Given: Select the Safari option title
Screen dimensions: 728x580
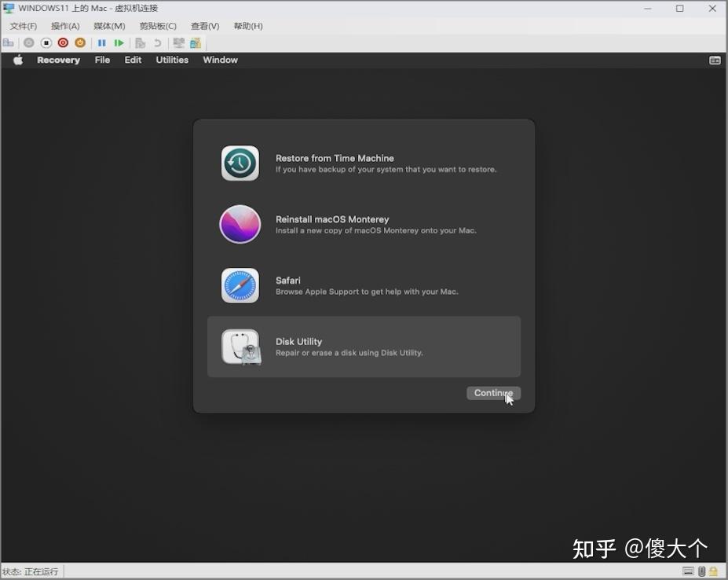Looking at the screenshot, I should pyautogui.click(x=288, y=281).
